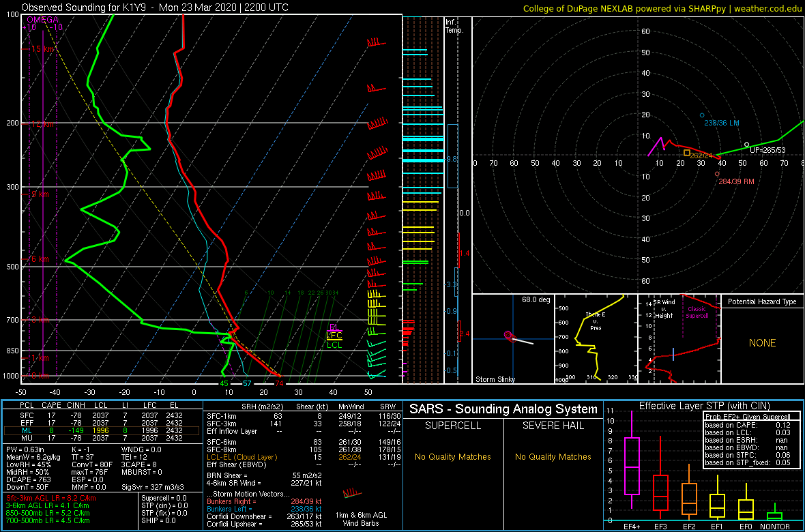The width and height of the screenshot is (805, 532).
Task: Click the NONE hazard type text
Action: pyautogui.click(x=762, y=343)
